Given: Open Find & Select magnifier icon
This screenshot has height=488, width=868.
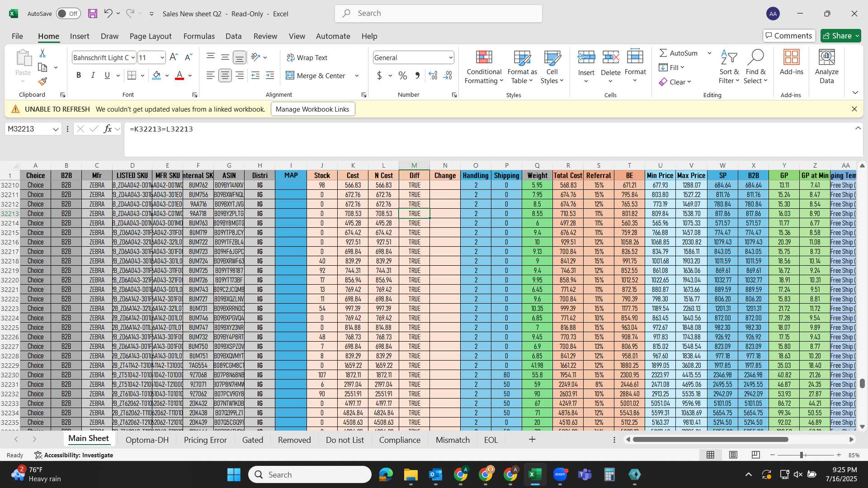Looking at the screenshot, I should point(755,57).
